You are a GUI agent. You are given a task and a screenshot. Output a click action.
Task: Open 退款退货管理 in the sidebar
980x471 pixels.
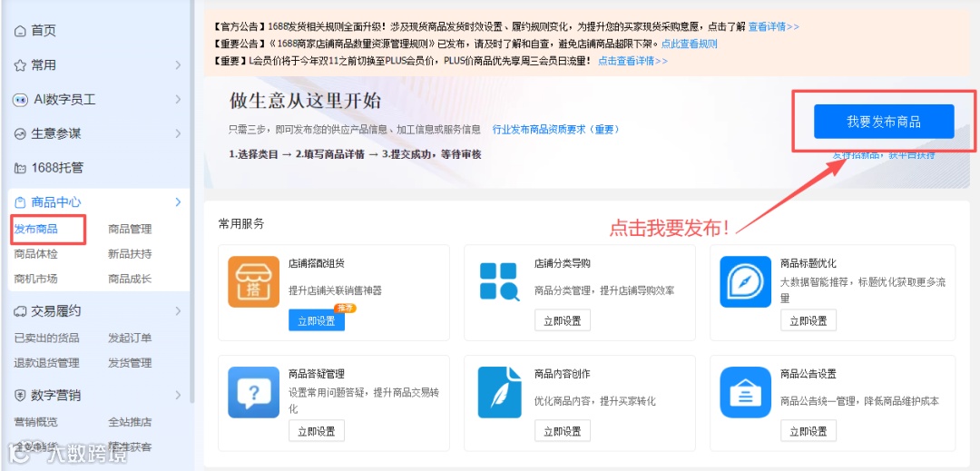coord(47,363)
